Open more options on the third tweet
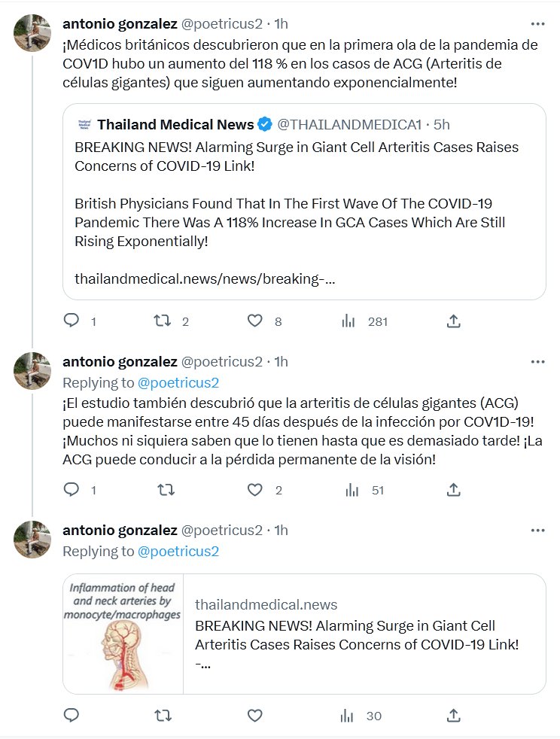 click(537, 530)
